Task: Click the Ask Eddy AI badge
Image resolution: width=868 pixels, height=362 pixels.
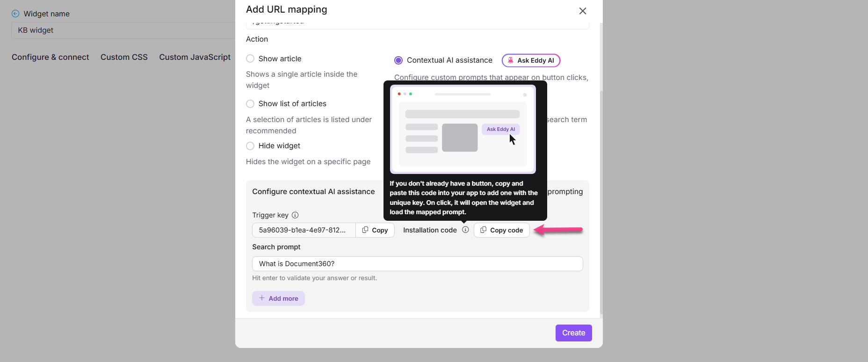Action: click(x=531, y=60)
